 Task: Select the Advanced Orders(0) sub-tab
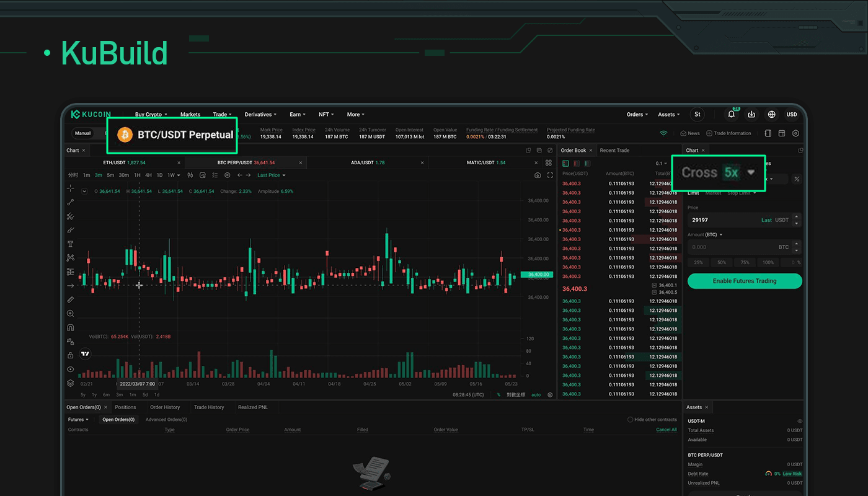pyautogui.click(x=166, y=420)
